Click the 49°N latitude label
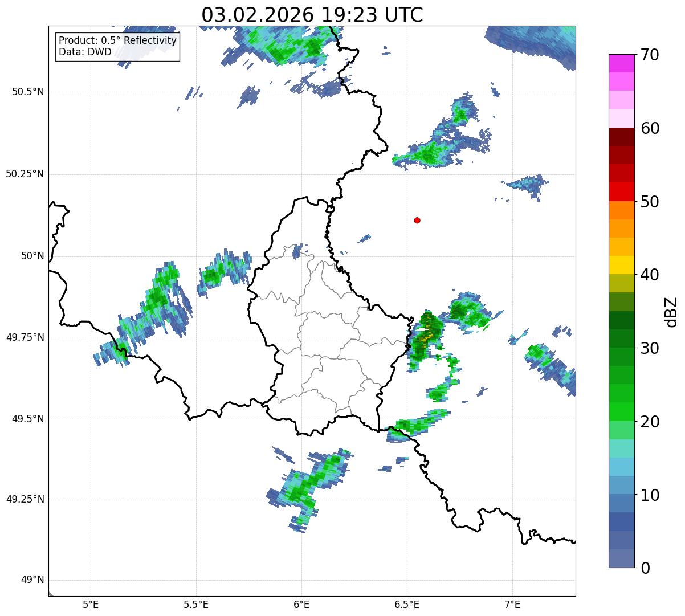The width and height of the screenshot is (685, 616). pos(32,580)
